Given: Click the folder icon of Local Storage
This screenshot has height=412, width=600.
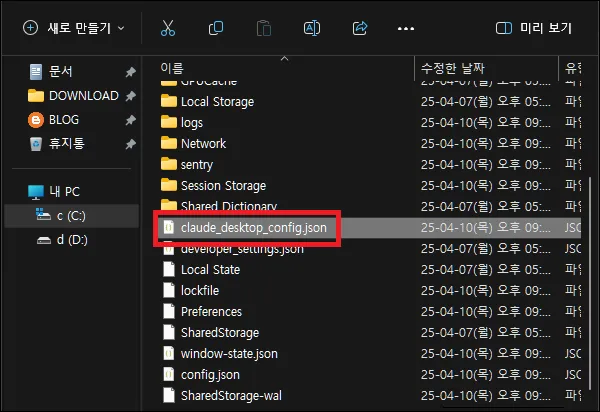Looking at the screenshot, I should (169, 101).
